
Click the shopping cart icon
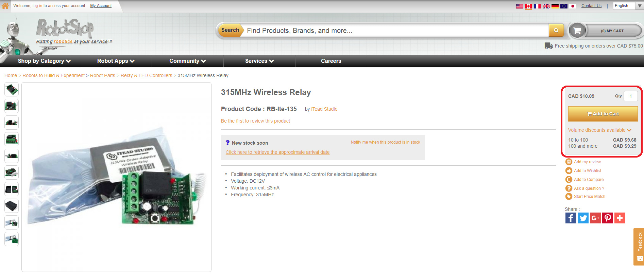[x=577, y=31]
